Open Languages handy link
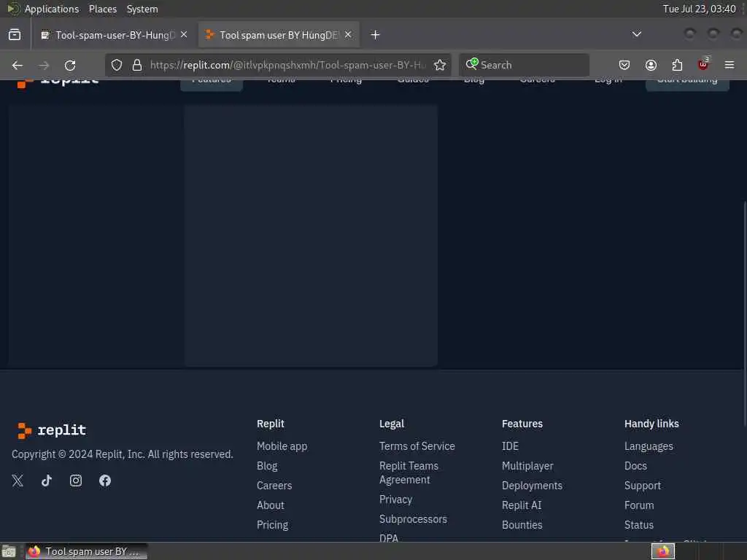 (x=649, y=446)
